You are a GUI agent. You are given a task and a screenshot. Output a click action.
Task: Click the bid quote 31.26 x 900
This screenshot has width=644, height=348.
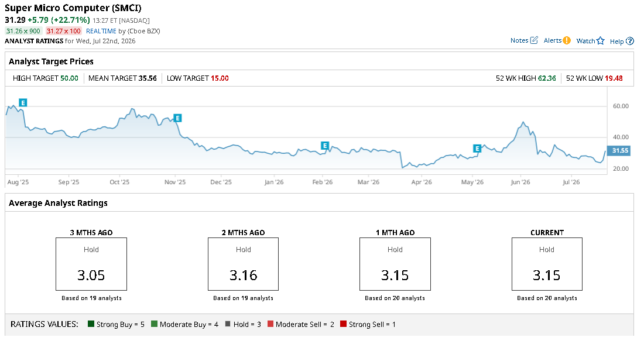click(x=23, y=31)
